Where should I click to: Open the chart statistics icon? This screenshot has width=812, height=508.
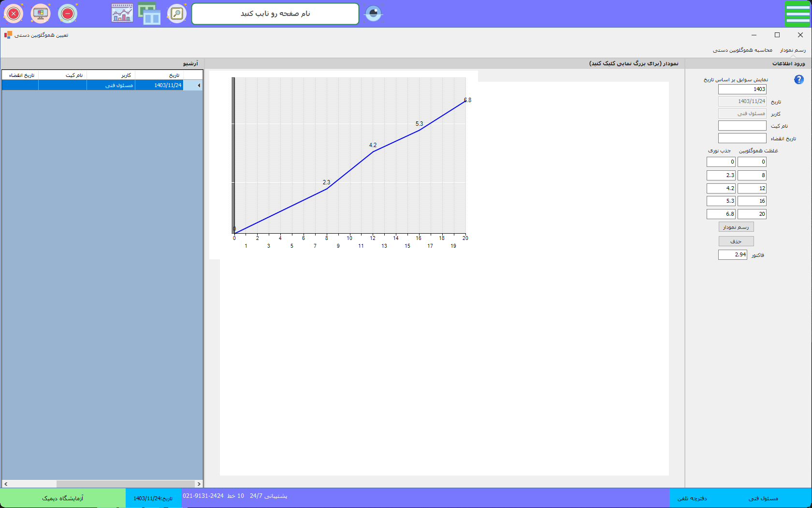point(122,14)
